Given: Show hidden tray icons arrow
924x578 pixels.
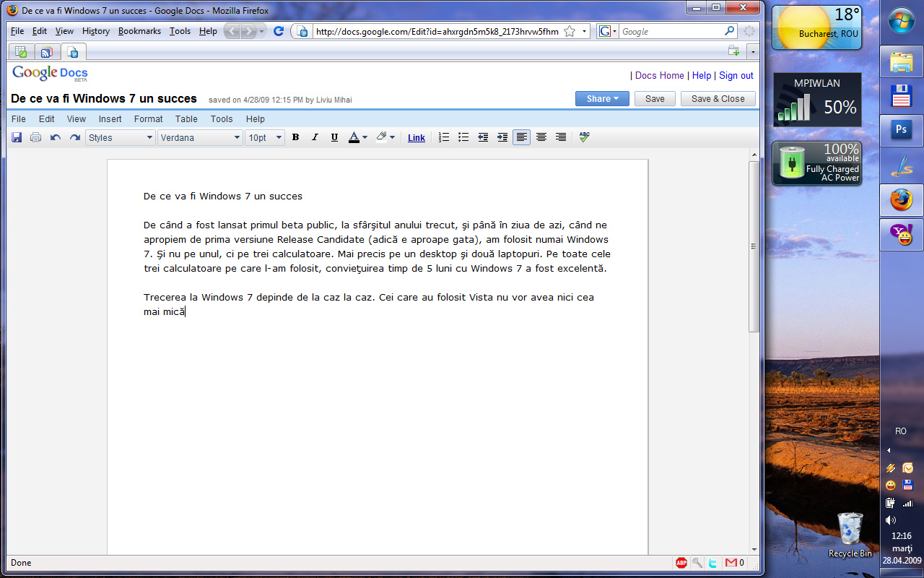Looking at the screenshot, I should click(889, 450).
